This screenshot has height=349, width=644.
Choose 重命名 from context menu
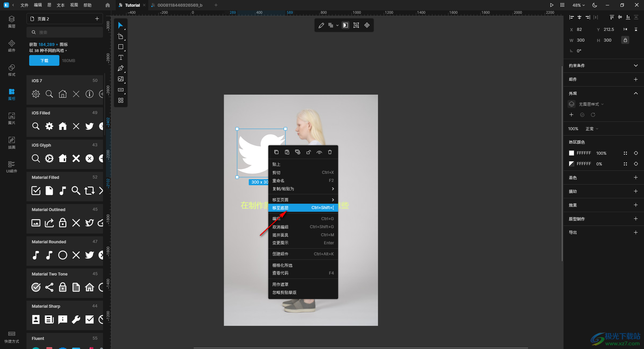click(303, 181)
